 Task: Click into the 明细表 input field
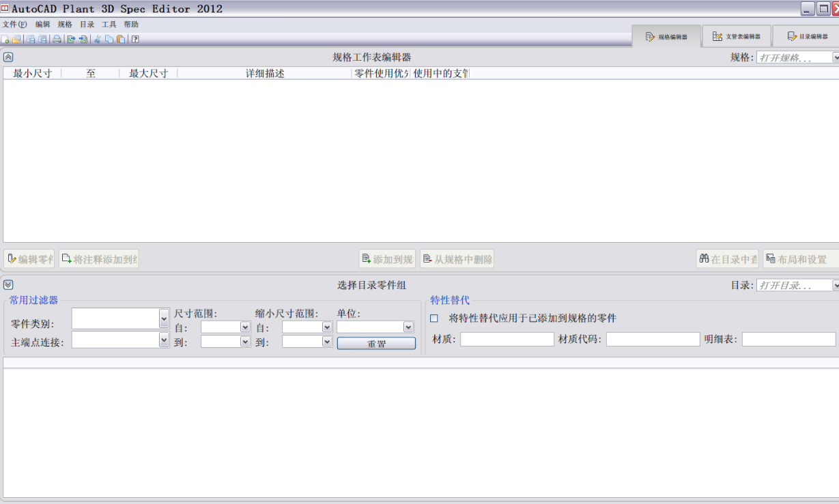(789, 339)
